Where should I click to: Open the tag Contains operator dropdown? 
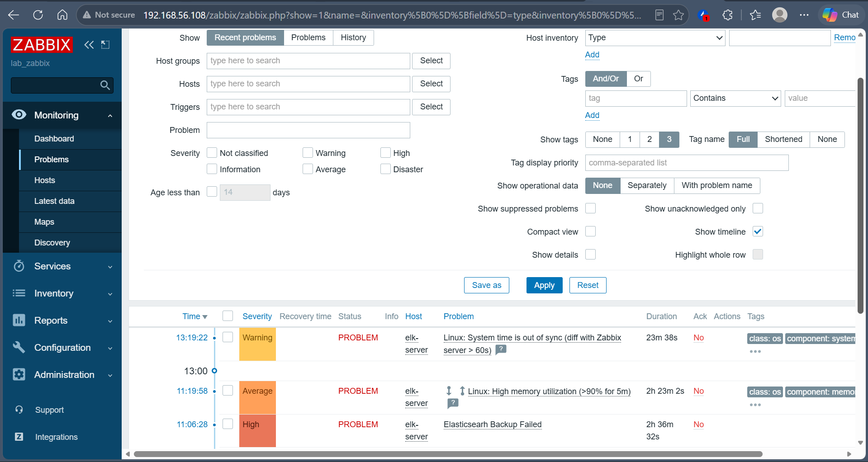(735, 98)
